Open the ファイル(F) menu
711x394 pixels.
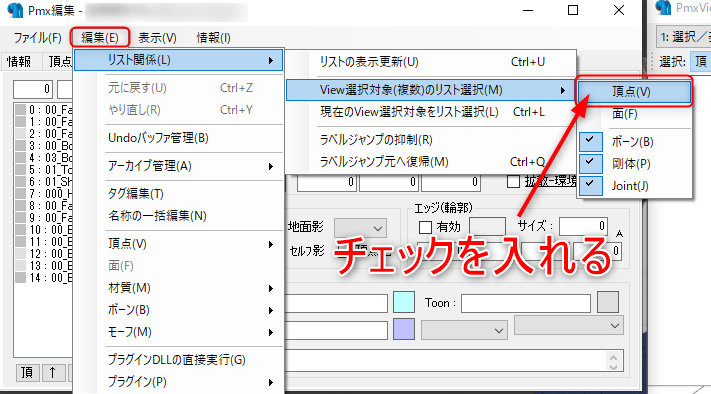pyautogui.click(x=37, y=38)
